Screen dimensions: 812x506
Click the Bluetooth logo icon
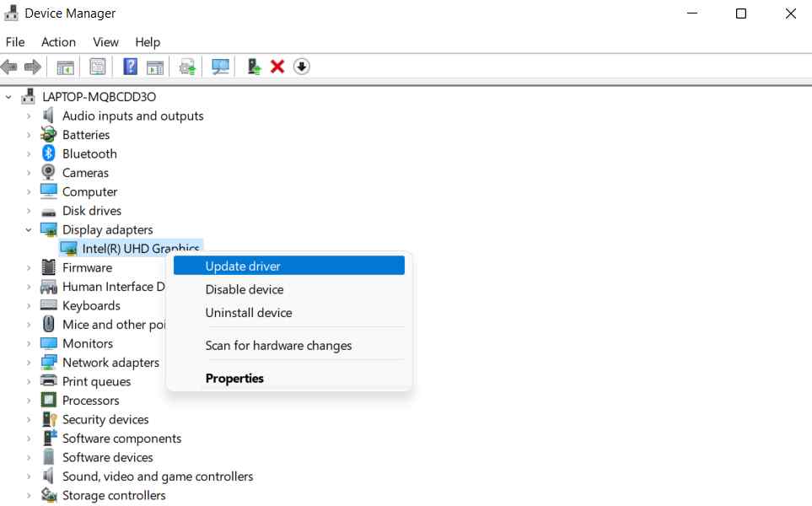49,153
